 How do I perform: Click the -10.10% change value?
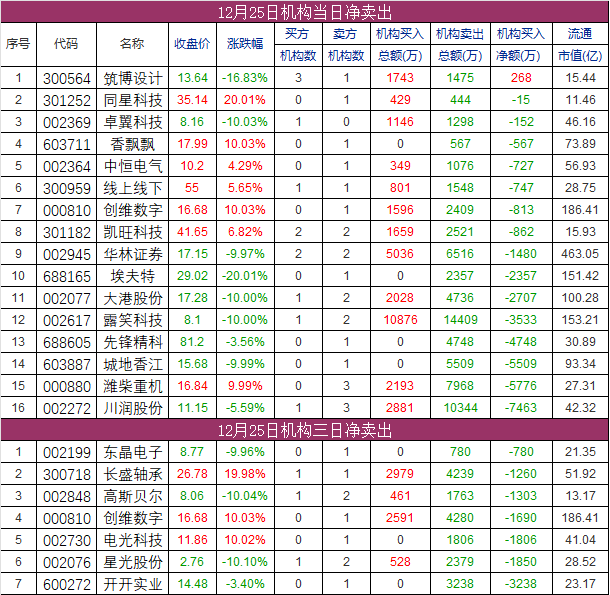click(x=245, y=562)
